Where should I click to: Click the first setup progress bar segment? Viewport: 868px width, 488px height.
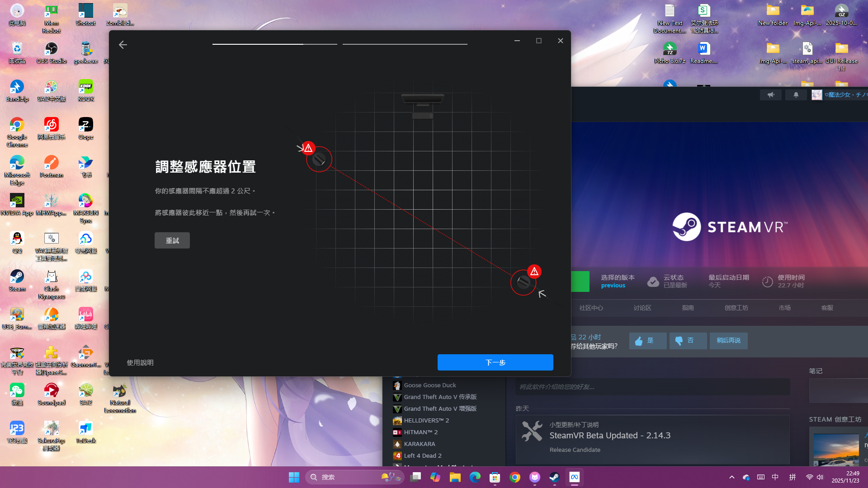coord(274,44)
